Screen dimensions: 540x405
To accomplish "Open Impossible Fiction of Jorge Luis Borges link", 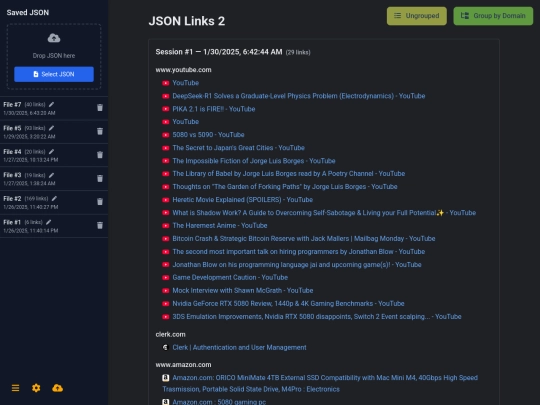I will pyautogui.click(x=254, y=161).
